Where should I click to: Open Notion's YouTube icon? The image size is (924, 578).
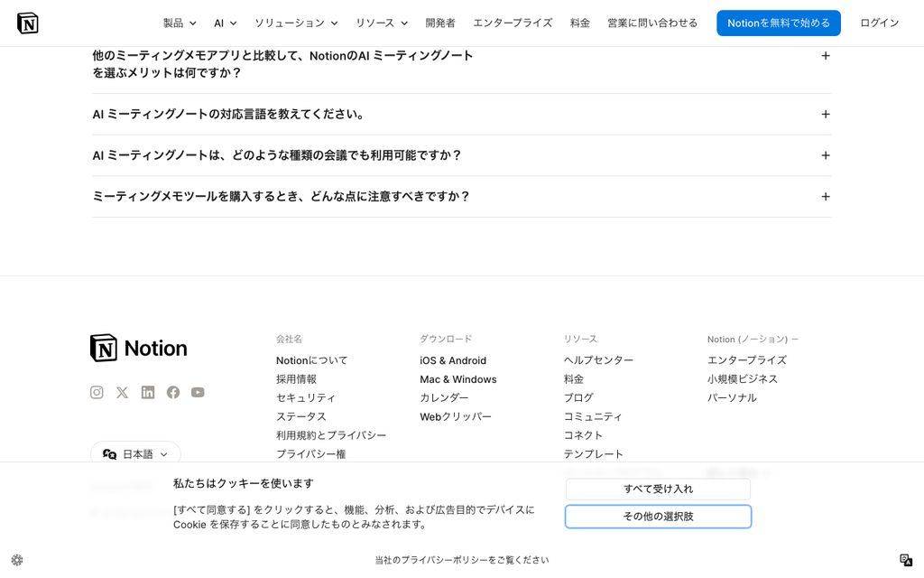[198, 392]
